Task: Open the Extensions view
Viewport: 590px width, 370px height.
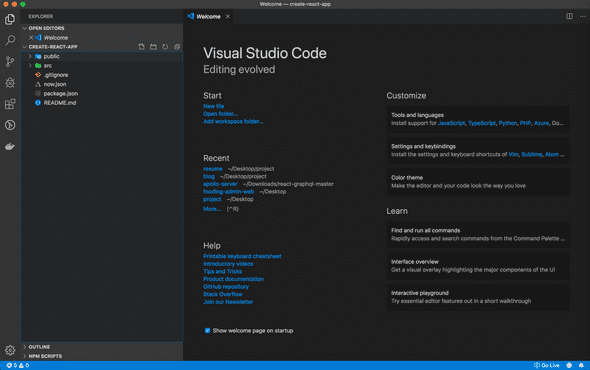Action: [10, 104]
